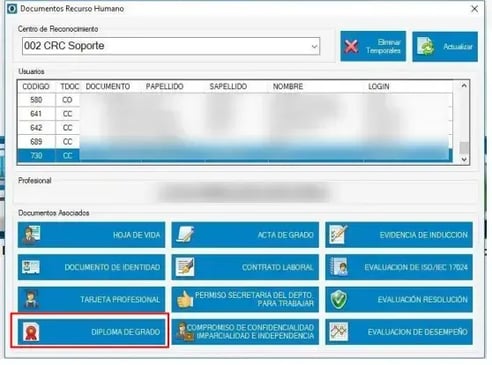Image resolution: width=492 pixels, height=365 pixels.
Task: Open TARJETA PROFESIONAL document
Action: (91, 299)
